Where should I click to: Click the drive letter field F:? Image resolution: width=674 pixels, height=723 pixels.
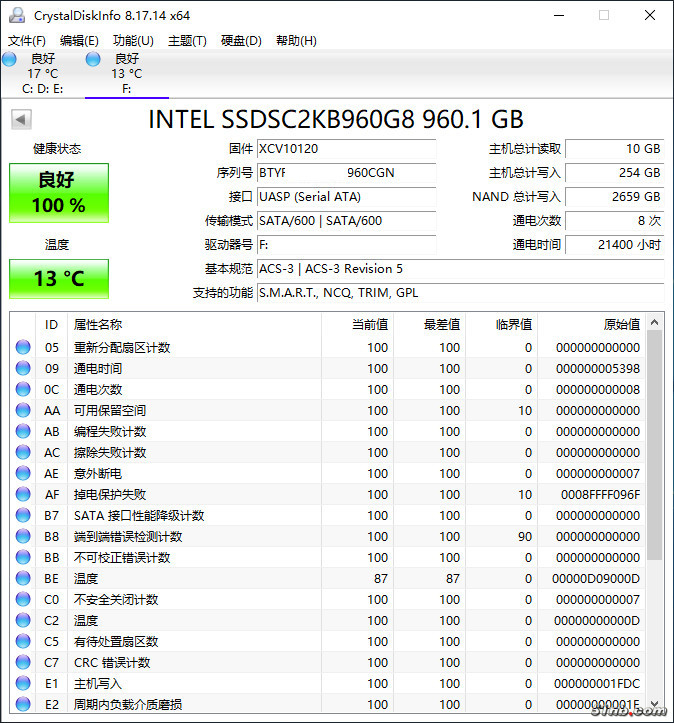[x=346, y=245]
